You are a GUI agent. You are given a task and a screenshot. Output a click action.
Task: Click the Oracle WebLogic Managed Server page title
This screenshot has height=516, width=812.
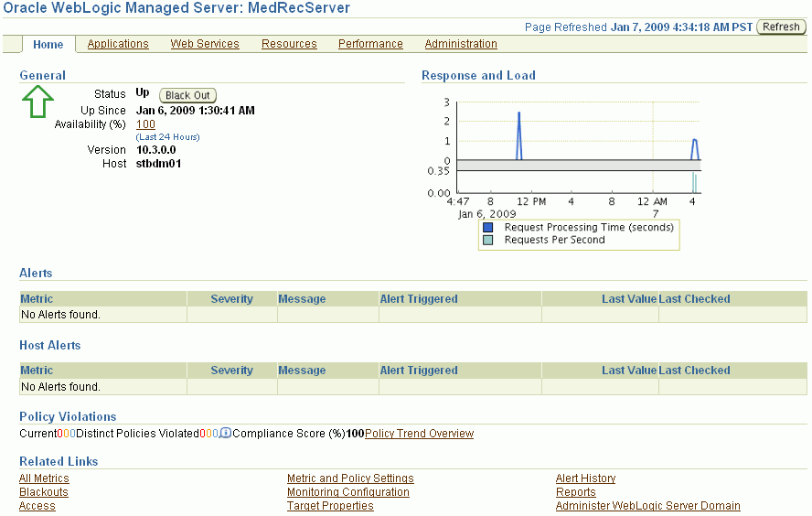176,8
